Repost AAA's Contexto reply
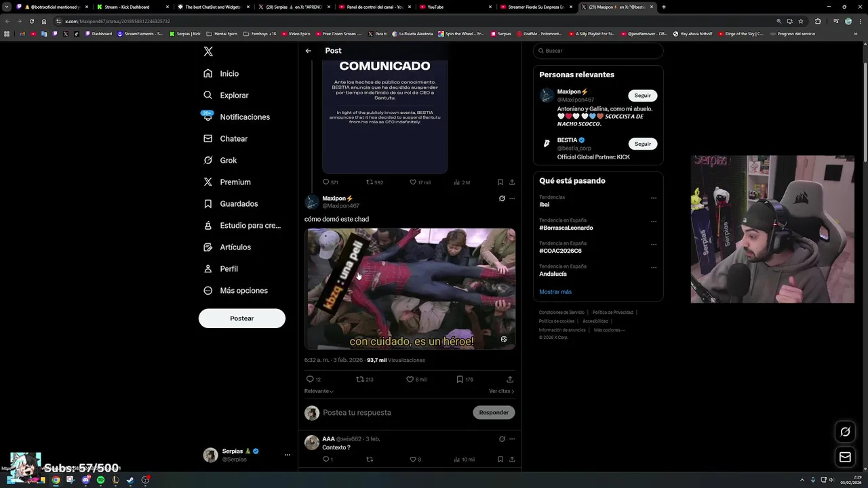The height and width of the screenshot is (488, 868). (370, 459)
